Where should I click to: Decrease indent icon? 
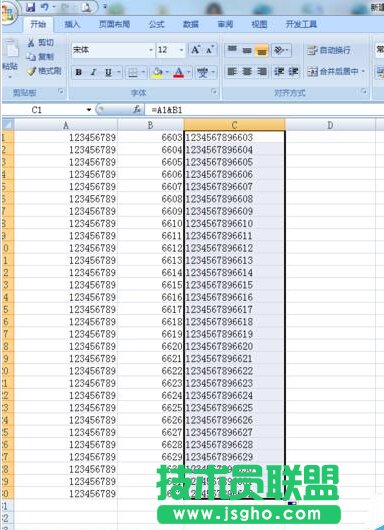[279, 72]
